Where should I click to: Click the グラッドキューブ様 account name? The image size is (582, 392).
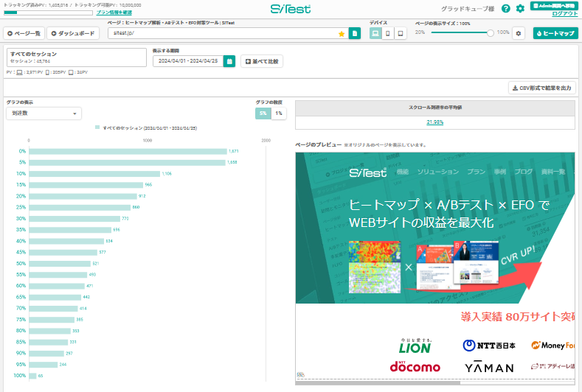click(x=468, y=9)
